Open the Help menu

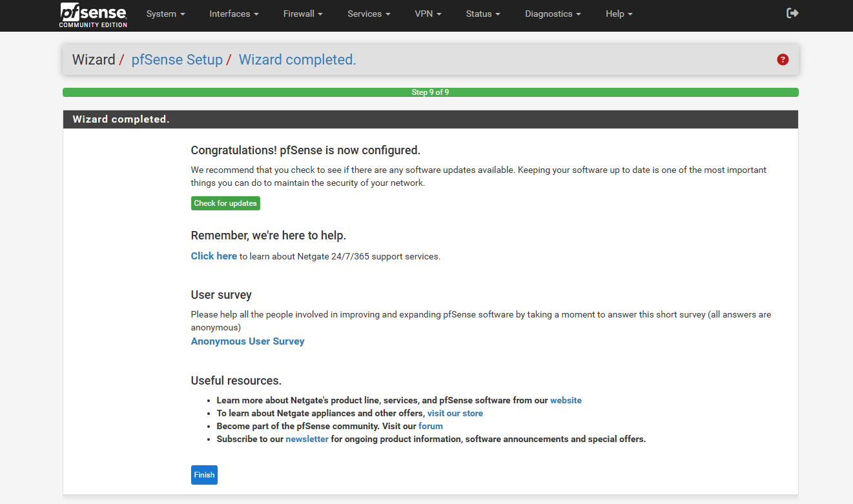619,14
